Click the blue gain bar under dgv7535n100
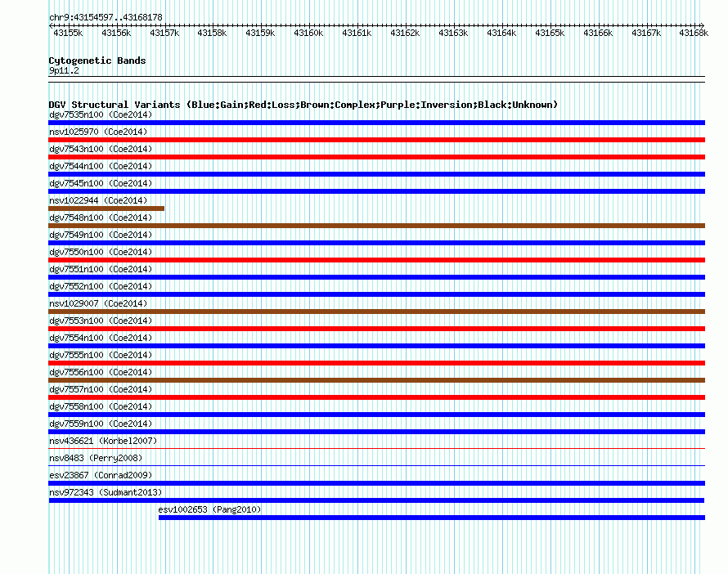728x574 pixels. coord(376,123)
